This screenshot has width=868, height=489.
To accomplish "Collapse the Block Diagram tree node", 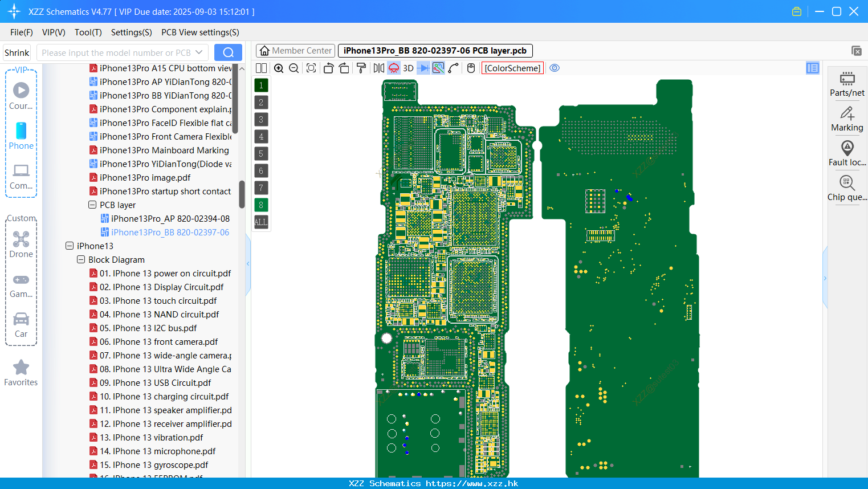I will click(81, 259).
